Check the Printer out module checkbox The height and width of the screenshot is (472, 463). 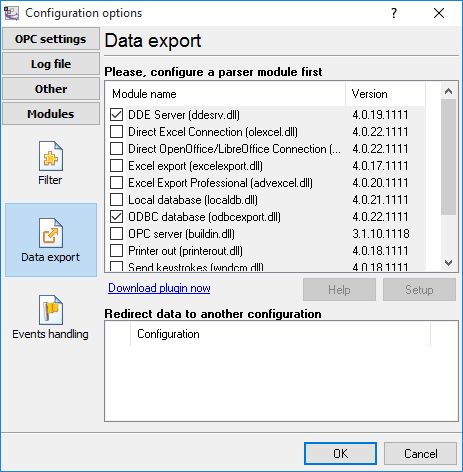tap(116, 251)
